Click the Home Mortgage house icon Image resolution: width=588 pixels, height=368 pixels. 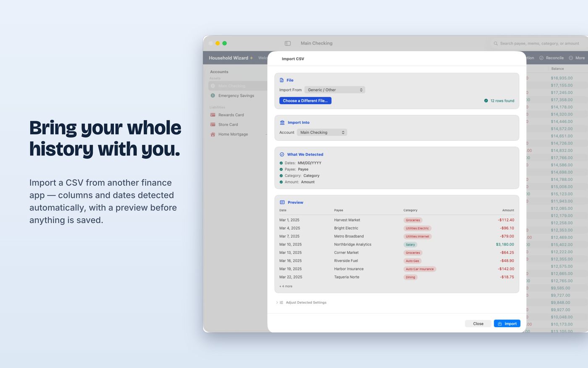pos(213,134)
